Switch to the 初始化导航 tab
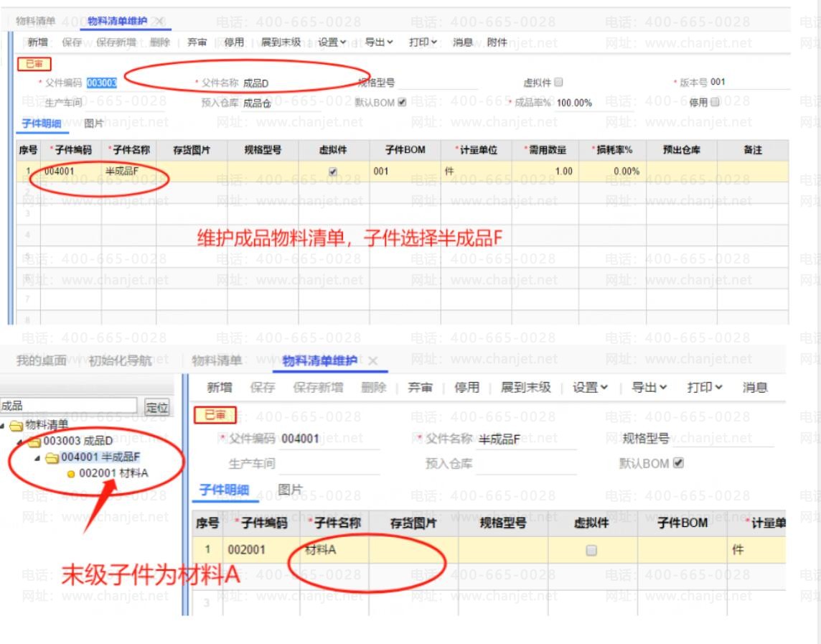 pos(121,360)
